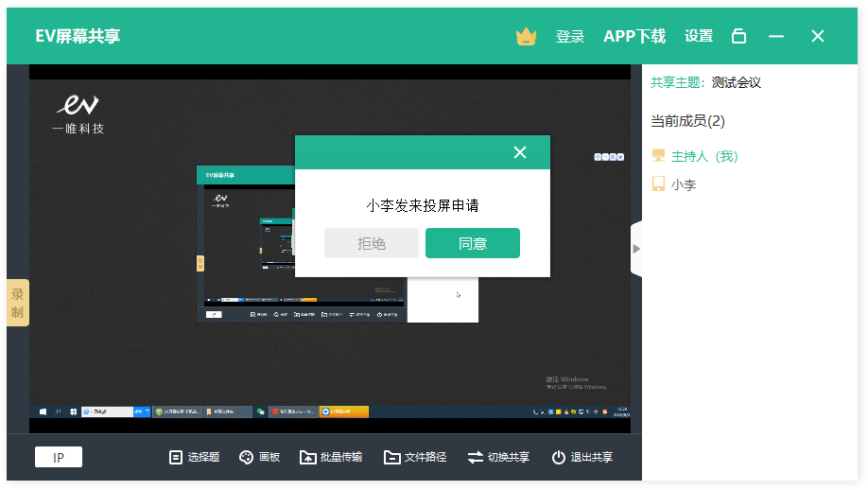This screenshot has height=490, width=868.
Task: Click 拒绝 to reject the request
Action: [372, 243]
